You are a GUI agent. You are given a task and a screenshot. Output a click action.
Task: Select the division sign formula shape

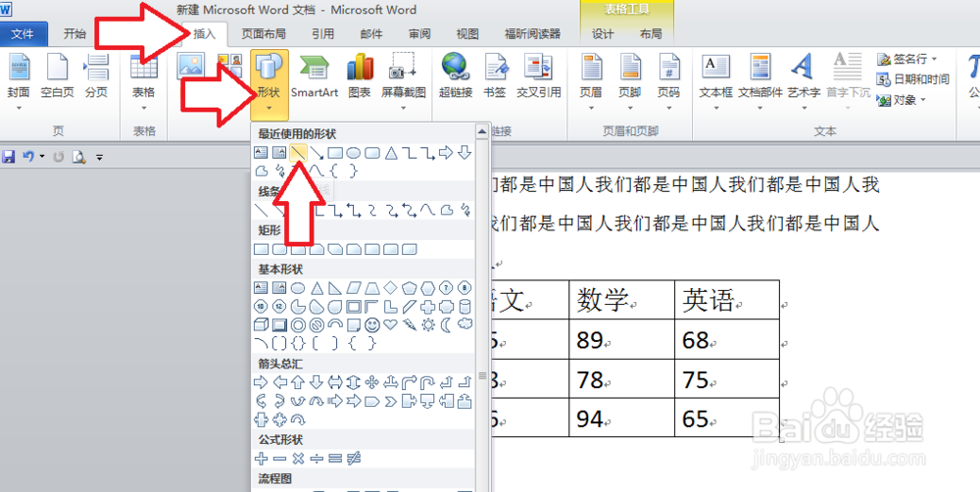point(317,459)
